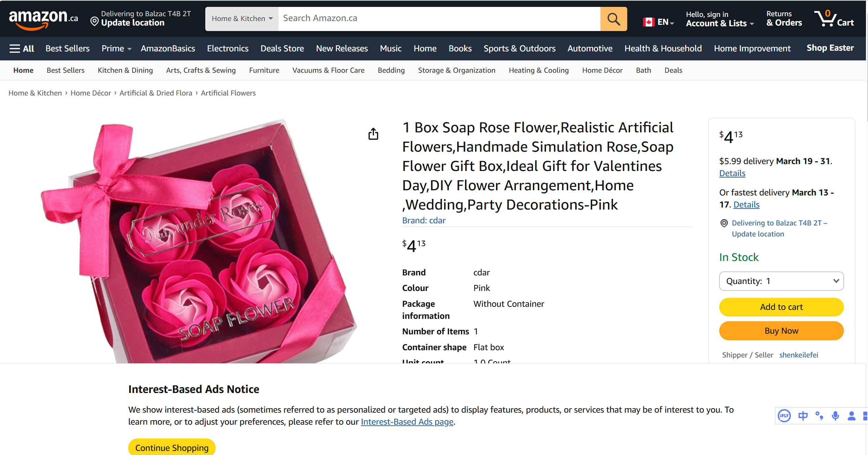This screenshot has width=868, height=455.
Task: Open the Deals Store nav item
Action: 282,49
